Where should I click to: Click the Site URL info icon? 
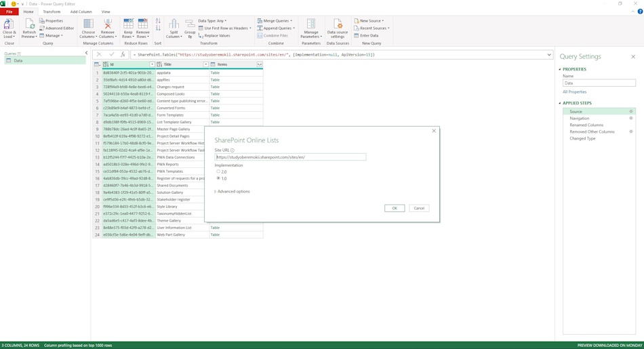233,150
